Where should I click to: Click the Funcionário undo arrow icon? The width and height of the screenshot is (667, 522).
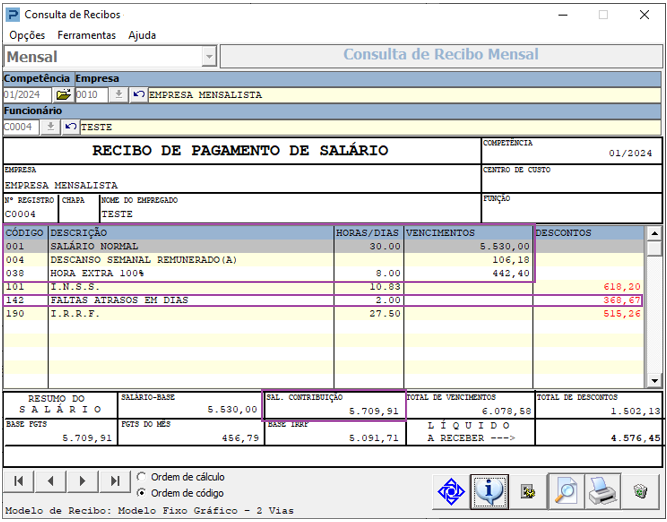(x=71, y=127)
